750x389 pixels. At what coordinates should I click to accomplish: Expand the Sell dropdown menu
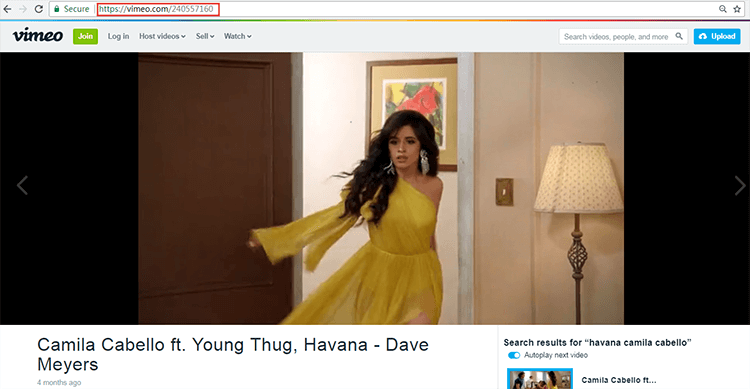point(205,36)
